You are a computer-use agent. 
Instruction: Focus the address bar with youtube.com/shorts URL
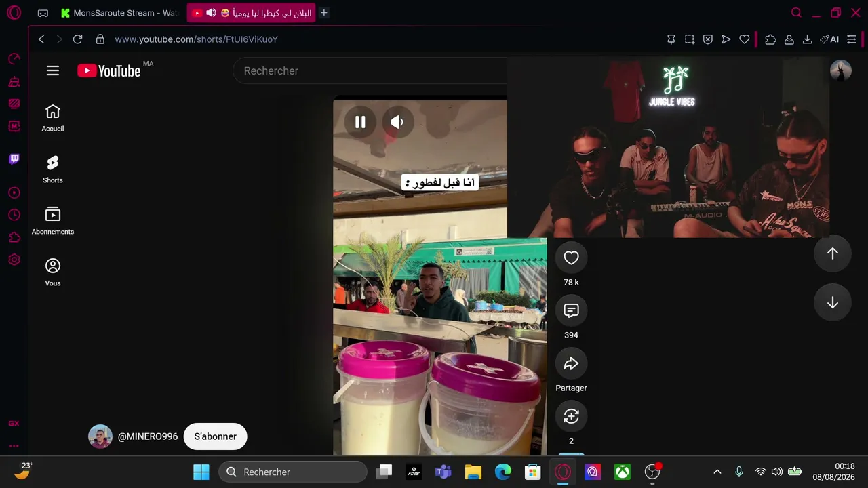[x=196, y=39]
